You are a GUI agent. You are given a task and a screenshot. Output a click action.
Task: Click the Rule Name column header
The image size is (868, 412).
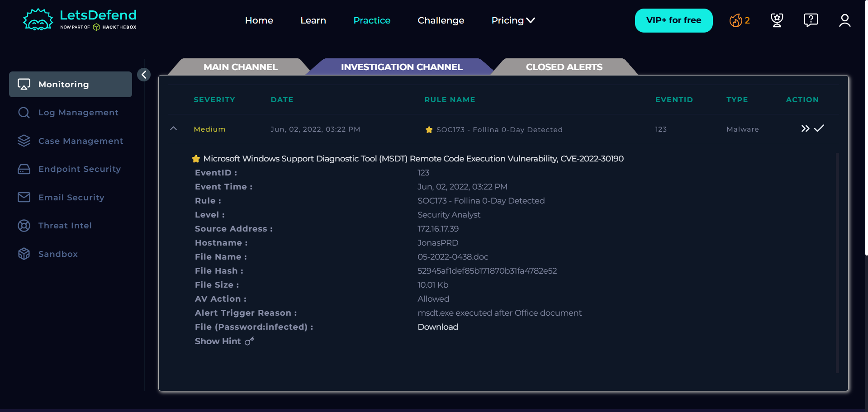coord(450,100)
